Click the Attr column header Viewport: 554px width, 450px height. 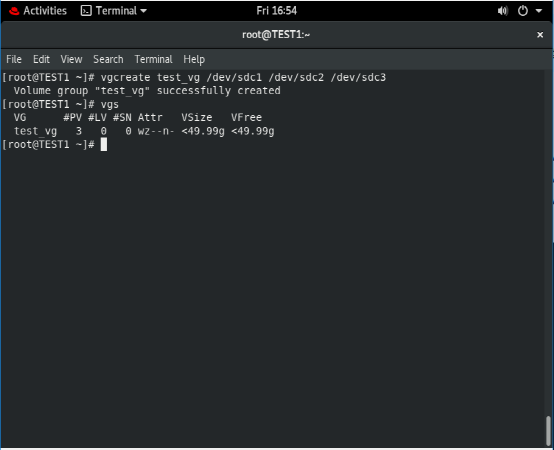(150, 118)
